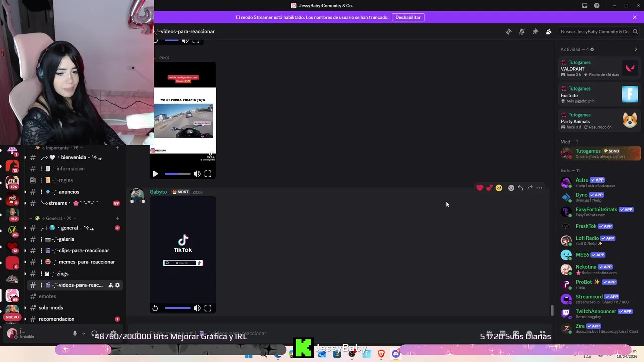
Task: React with red heart emoji
Action: 480,188
